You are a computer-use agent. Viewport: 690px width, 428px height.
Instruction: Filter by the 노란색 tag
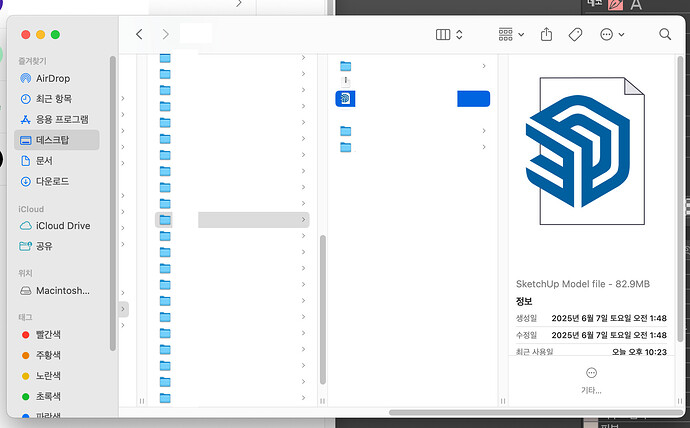tap(41, 376)
